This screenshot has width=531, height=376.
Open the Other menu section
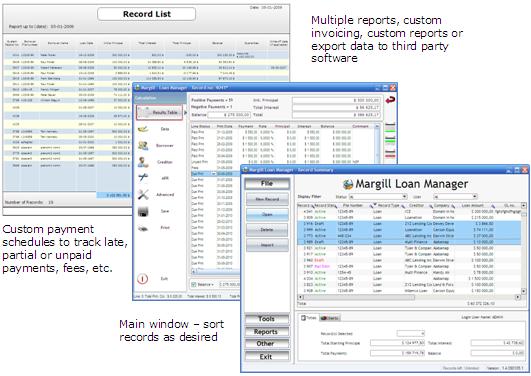tap(267, 343)
